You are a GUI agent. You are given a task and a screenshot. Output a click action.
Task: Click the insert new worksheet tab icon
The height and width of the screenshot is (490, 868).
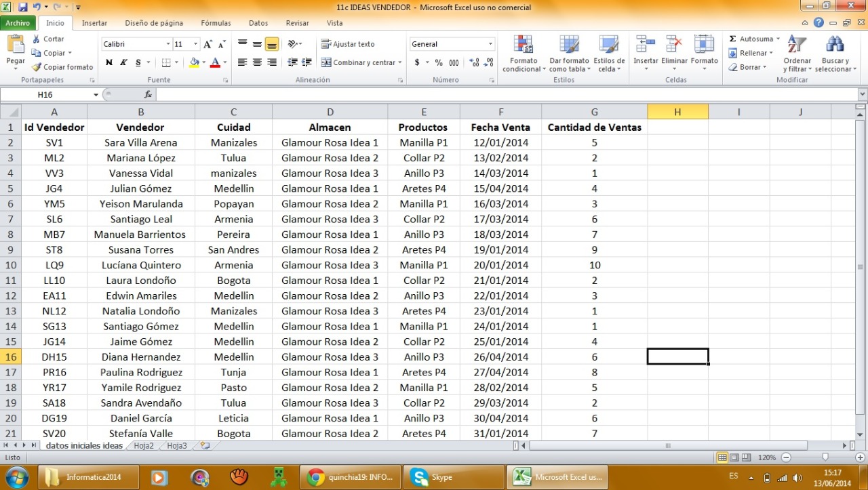[205, 446]
